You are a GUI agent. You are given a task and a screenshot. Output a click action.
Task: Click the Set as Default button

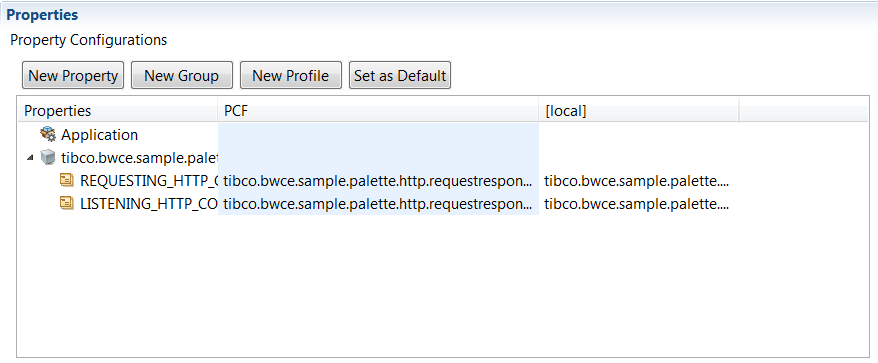tap(400, 75)
